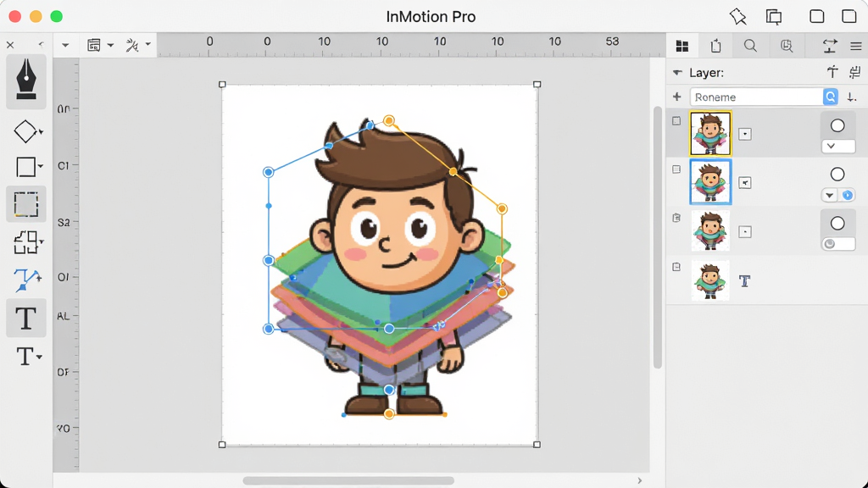Open the mask dropdown box on first layer
The width and height of the screenshot is (868, 488).
tap(745, 134)
